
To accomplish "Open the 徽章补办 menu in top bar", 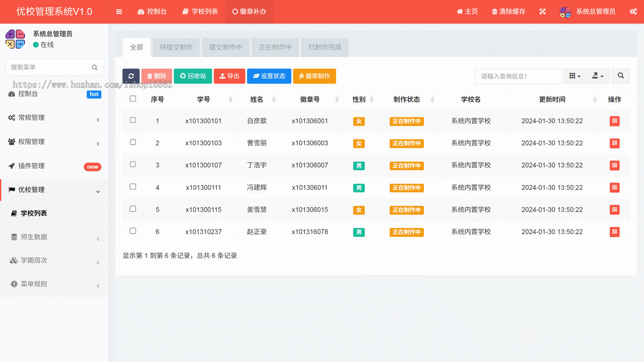I will (x=249, y=11).
